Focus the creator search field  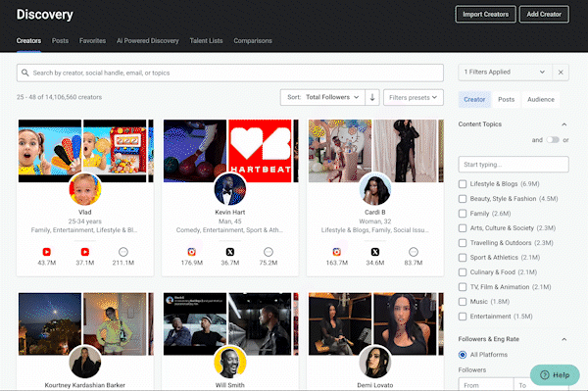[230, 73]
